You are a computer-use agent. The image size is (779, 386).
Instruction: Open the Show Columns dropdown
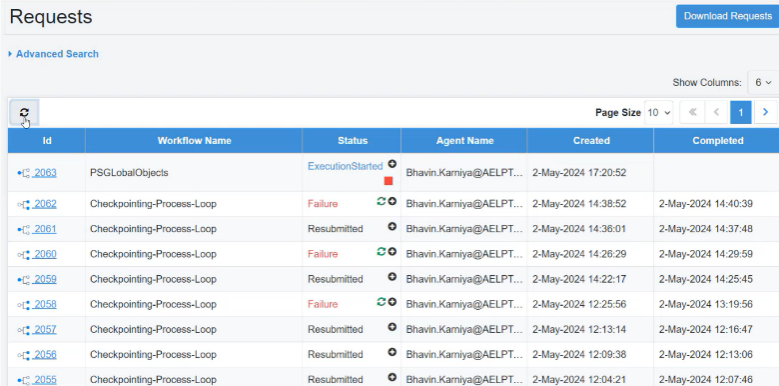763,82
